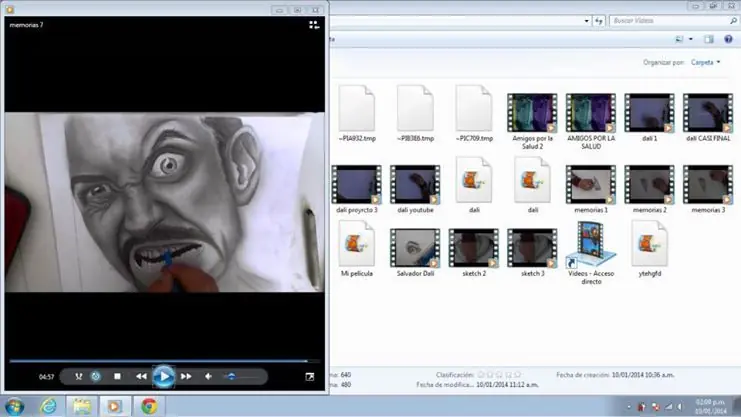Viewport: 741px width, 417px height.
Task: Switch media player to full screen view
Action: tap(310, 377)
